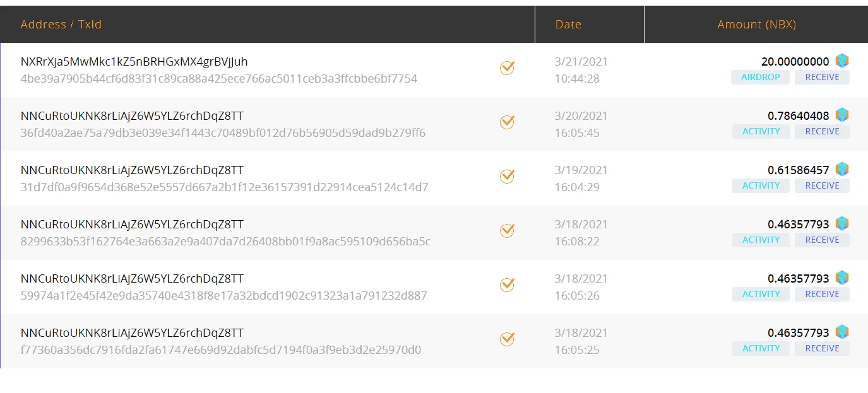868x393 pixels.
Task: Click the confirmed checkmark for the 16:05:25 transaction
Action: (x=507, y=339)
